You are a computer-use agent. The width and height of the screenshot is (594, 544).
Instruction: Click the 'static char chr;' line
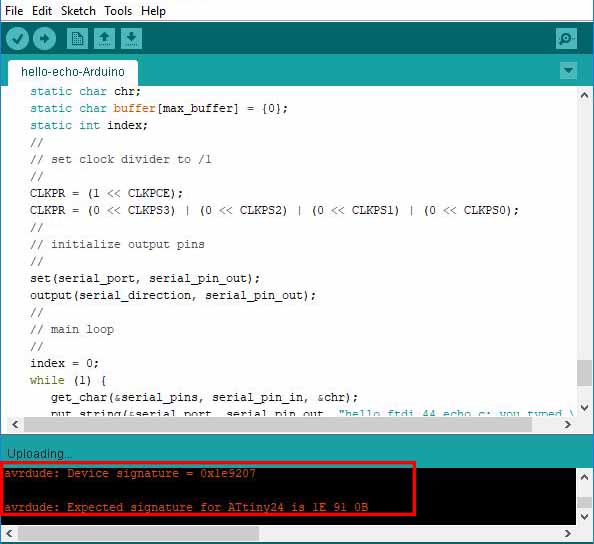[x=85, y=91]
